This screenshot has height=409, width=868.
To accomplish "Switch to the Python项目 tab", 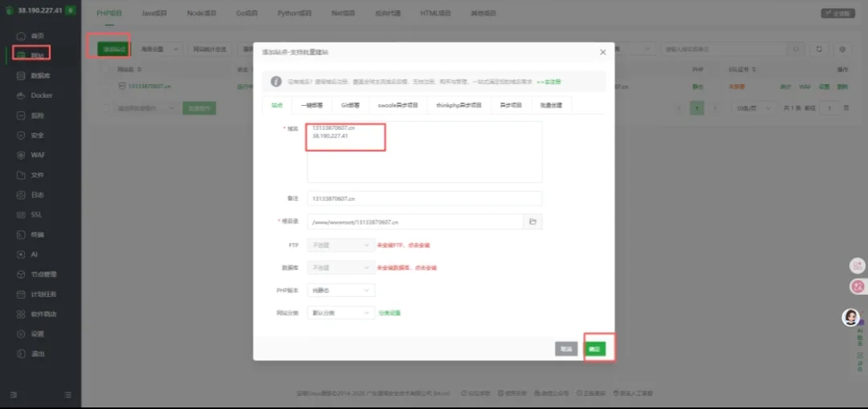I will tap(295, 13).
